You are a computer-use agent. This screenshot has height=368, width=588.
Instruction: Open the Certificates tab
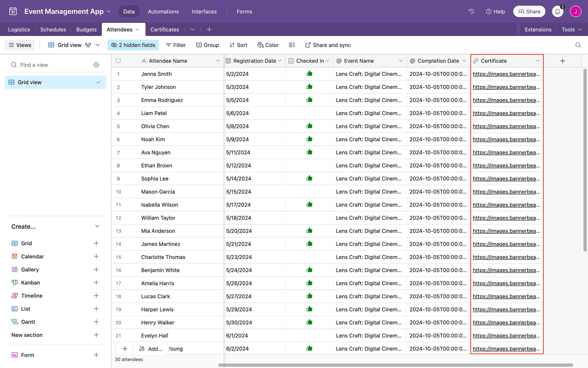point(165,29)
